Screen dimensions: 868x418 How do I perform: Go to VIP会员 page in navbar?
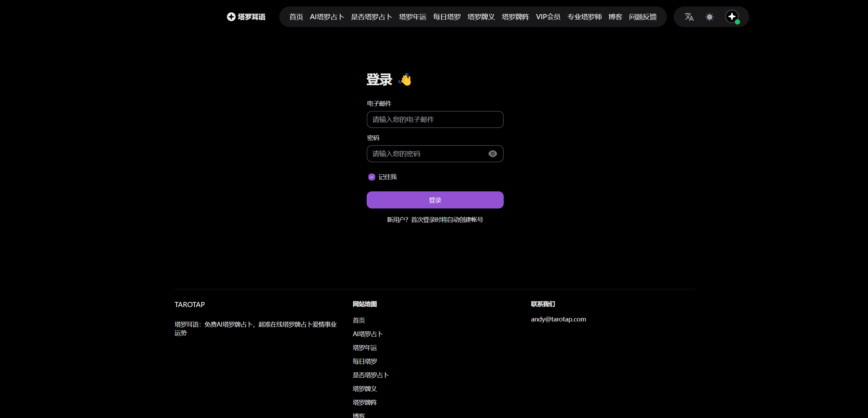[548, 17]
